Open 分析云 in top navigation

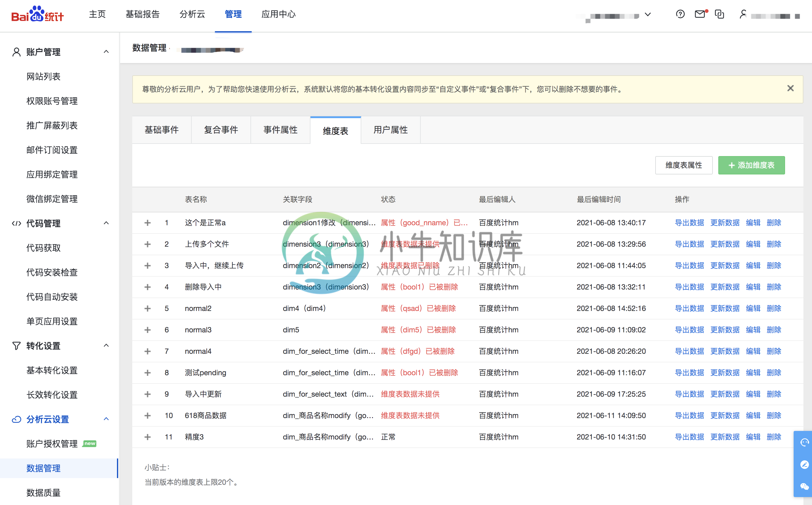click(x=192, y=14)
